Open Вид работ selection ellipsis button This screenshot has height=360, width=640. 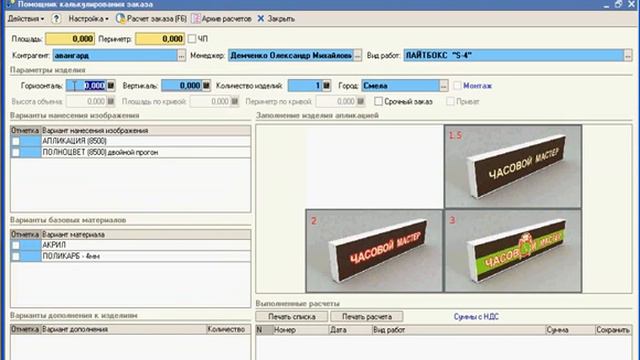point(628,56)
